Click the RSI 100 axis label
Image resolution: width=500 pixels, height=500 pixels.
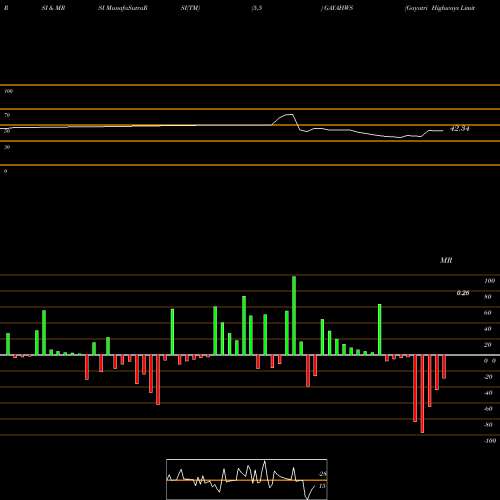coord(9,91)
